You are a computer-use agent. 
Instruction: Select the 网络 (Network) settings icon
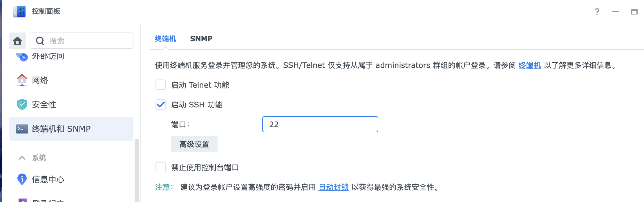pos(21,80)
